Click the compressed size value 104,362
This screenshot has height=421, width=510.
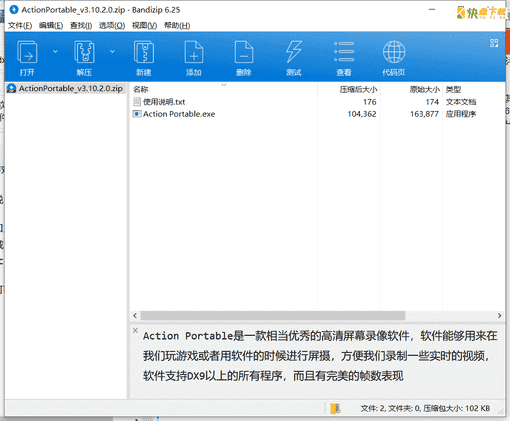point(362,114)
